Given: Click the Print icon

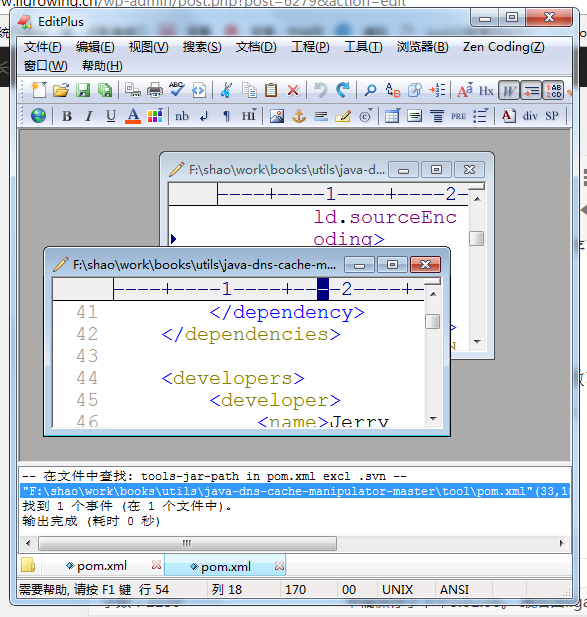Looking at the screenshot, I should pos(155,90).
